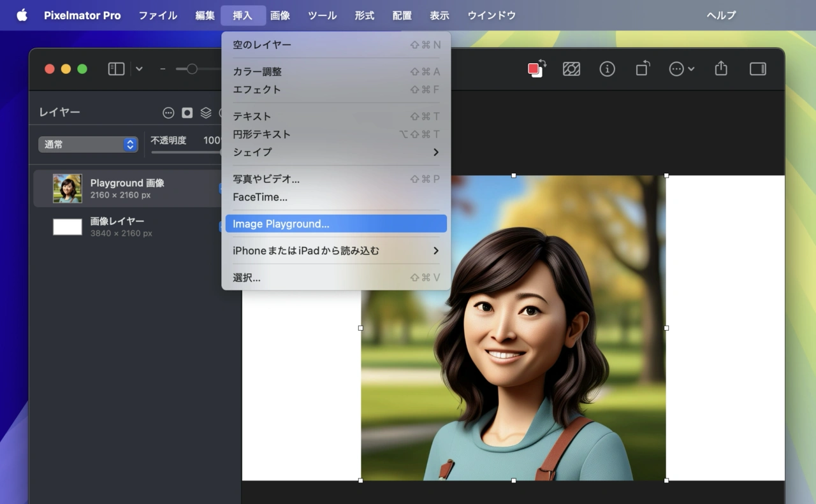The height and width of the screenshot is (504, 816).
Task: Swap foreground and background colors arrows
Action: click(x=543, y=62)
